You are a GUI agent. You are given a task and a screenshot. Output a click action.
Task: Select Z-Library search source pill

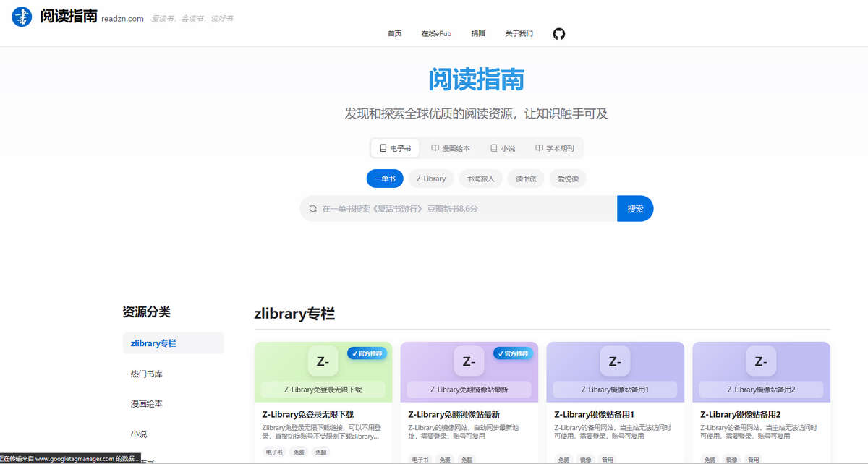[431, 179]
